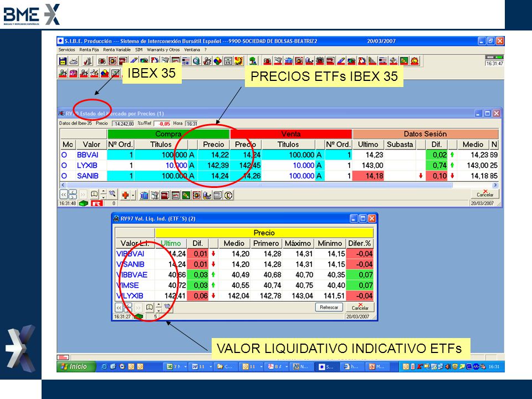This screenshot has width=532, height=399.
Task: Open the Renta Variable menu
Action: point(117,50)
